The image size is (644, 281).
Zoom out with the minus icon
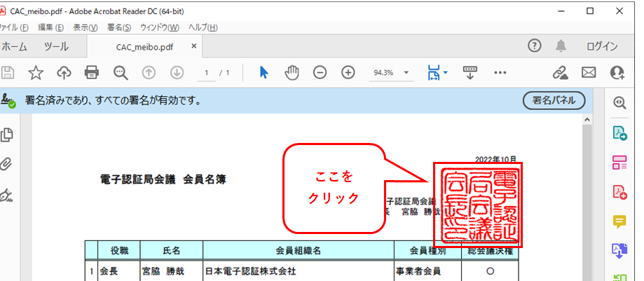point(320,72)
